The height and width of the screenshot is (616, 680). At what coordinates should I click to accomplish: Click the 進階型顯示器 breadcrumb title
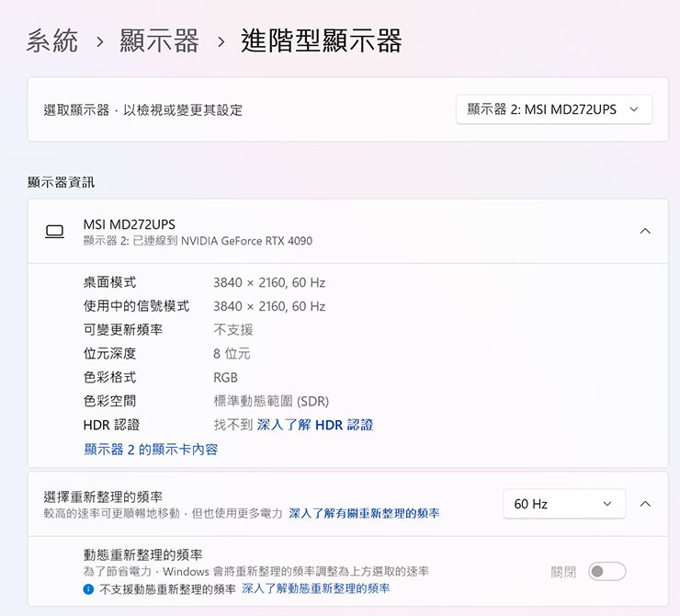point(322,41)
